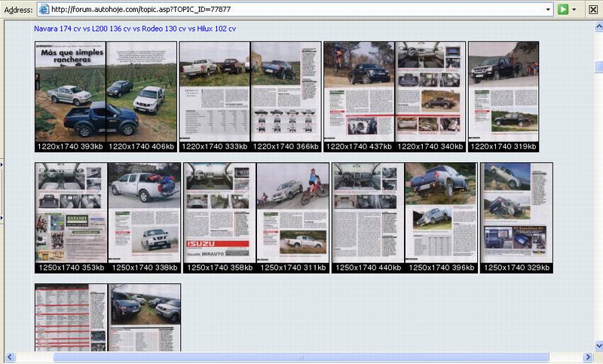Image resolution: width=603 pixels, height=364 pixels.
Task: Click the URL text in address field
Action: (142, 10)
